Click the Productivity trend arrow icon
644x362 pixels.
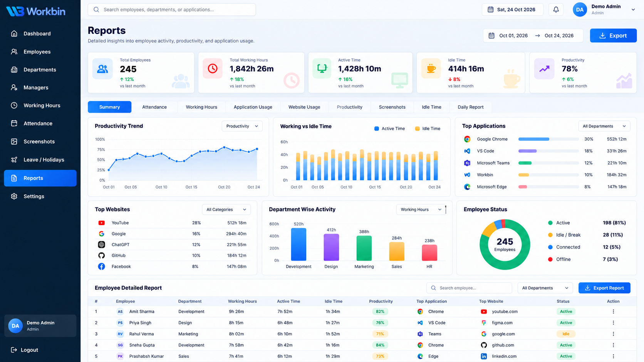pos(544,69)
